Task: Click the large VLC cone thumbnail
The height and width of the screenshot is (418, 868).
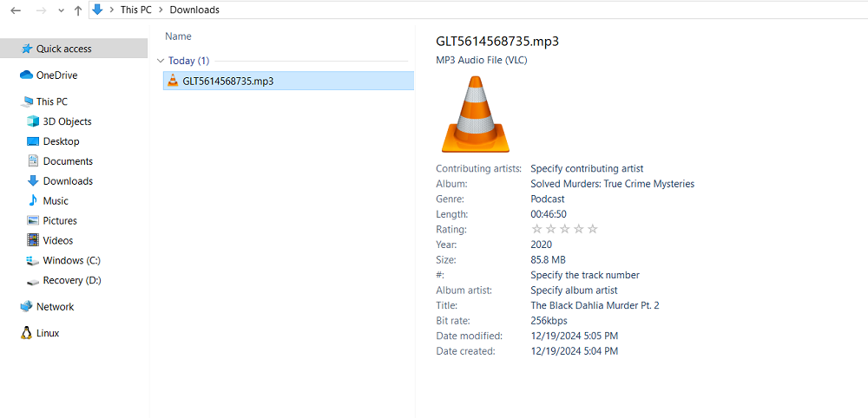Action: coord(475,114)
